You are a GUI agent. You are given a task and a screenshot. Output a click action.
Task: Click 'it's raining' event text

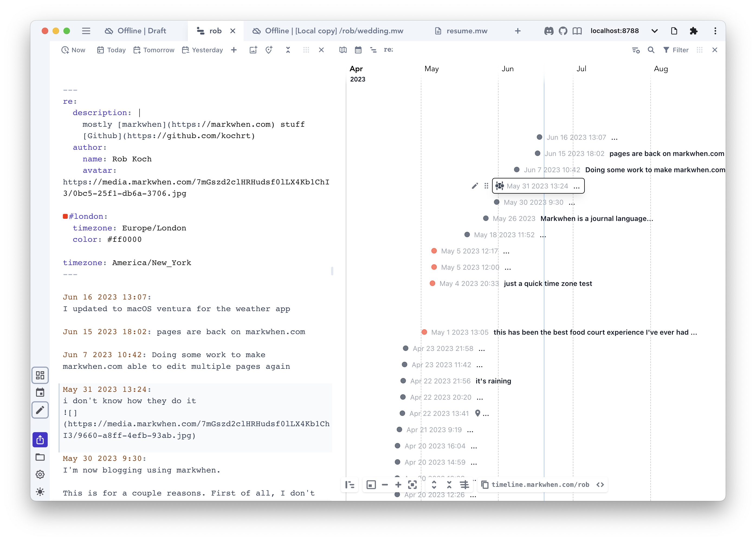(x=493, y=381)
